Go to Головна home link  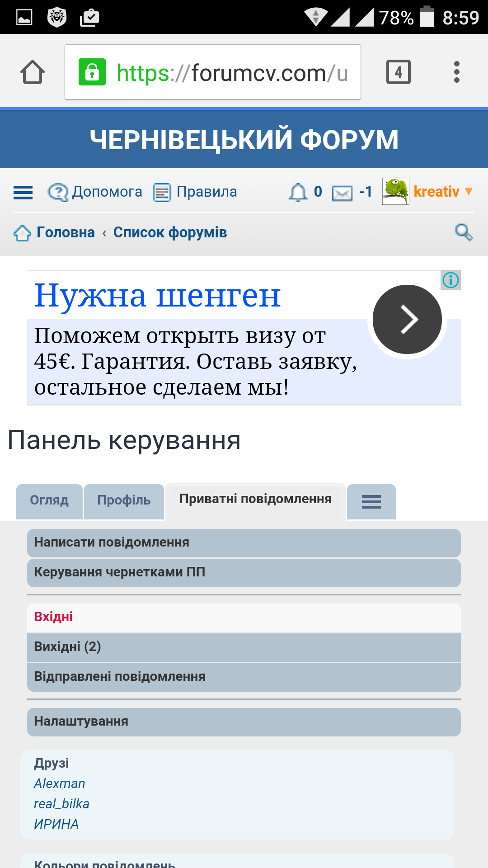point(66,232)
